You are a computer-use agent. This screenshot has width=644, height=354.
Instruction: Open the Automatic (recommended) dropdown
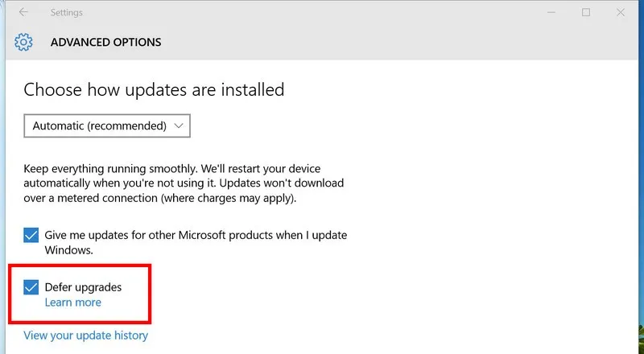pos(107,126)
